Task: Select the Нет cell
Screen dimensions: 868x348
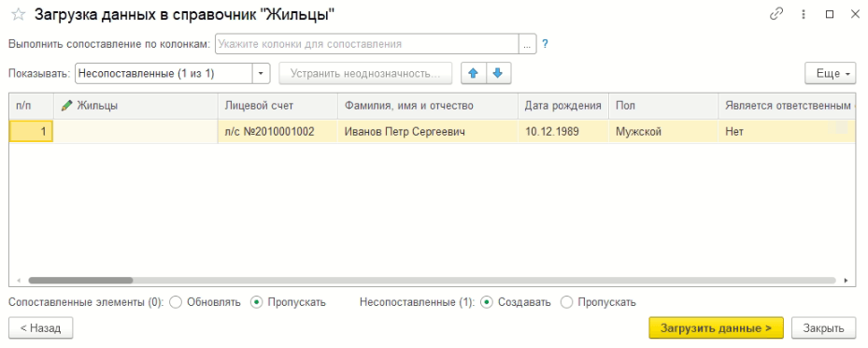Action: click(x=787, y=132)
